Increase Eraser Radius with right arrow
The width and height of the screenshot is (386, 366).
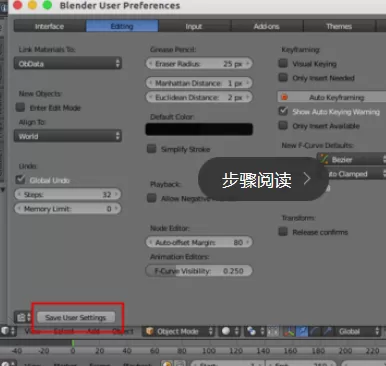coord(248,63)
